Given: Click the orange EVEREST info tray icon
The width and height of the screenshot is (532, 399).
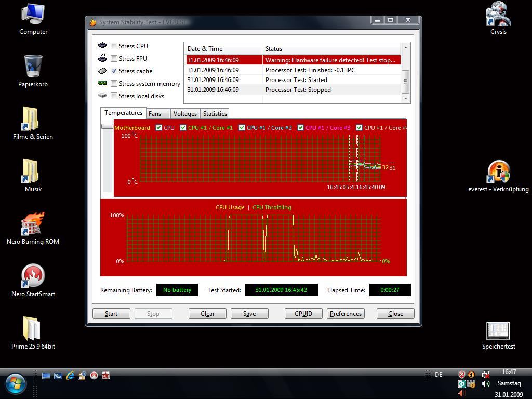Looking at the screenshot, I should tap(471, 375).
